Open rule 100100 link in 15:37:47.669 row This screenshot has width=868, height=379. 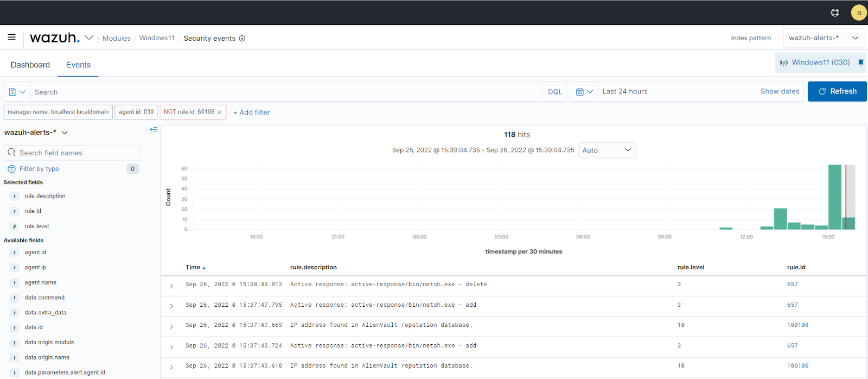(797, 325)
